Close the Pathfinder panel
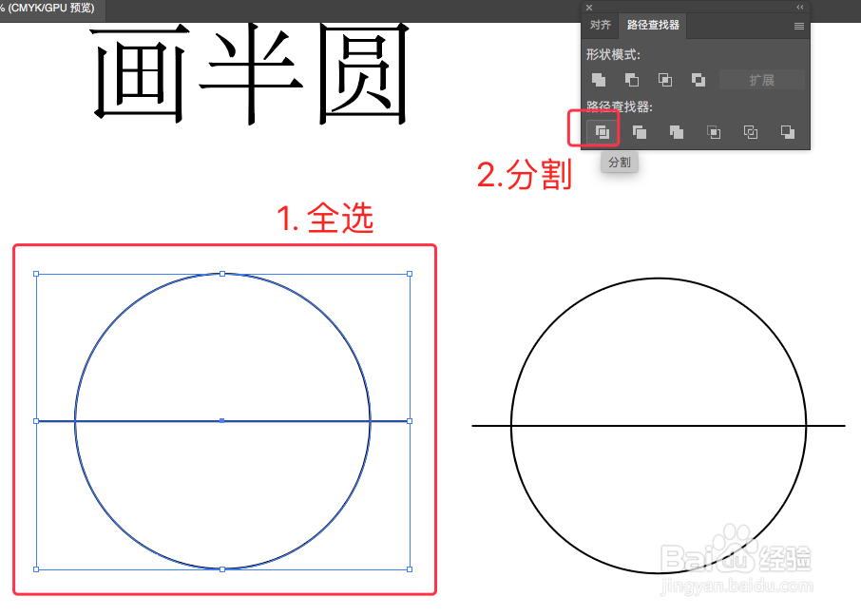This screenshot has width=861, height=616. pyautogui.click(x=589, y=8)
